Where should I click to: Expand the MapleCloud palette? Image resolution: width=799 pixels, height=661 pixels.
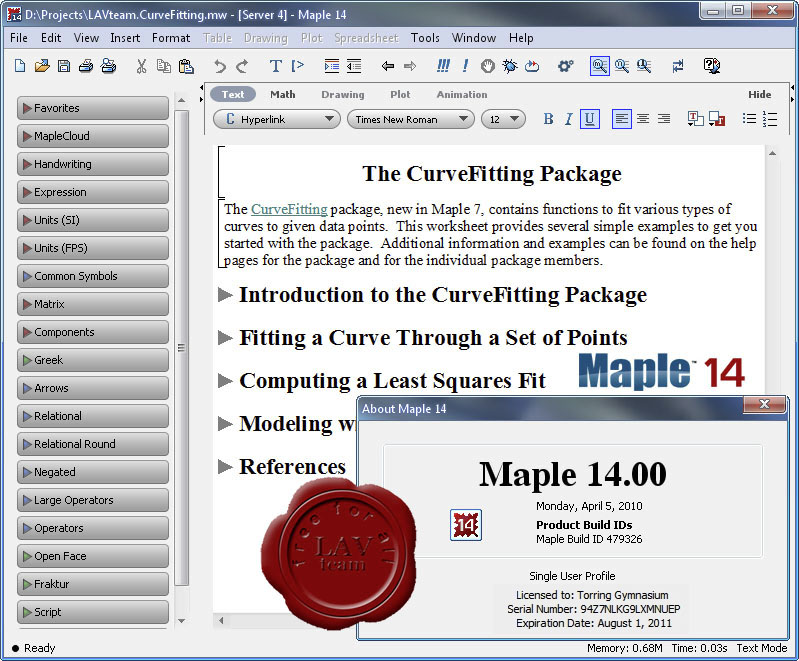(x=93, y=136)
